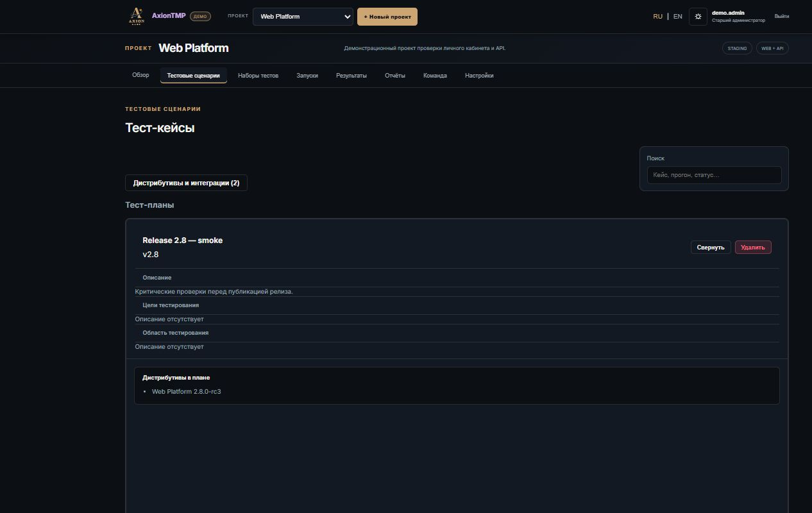The width and height of the screenshot is (812, 513).
Task: Click the v2.8 version label
Action: click(151, 255)
